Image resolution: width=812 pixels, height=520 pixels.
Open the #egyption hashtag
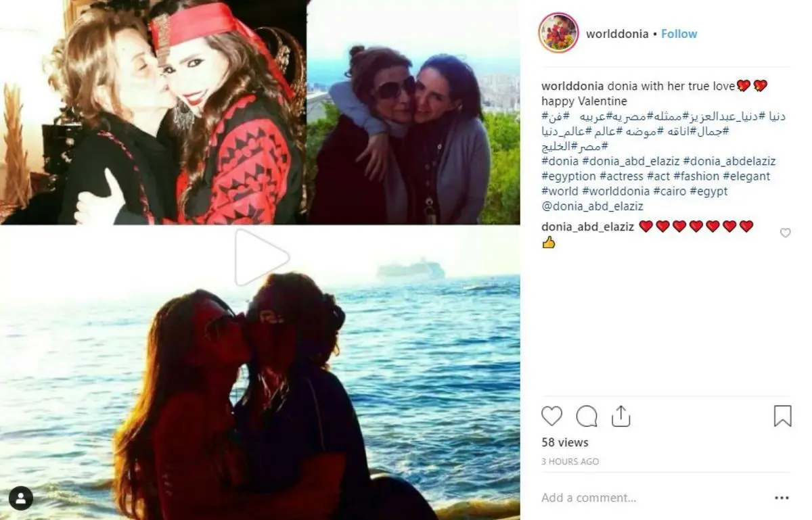[568, 176]
